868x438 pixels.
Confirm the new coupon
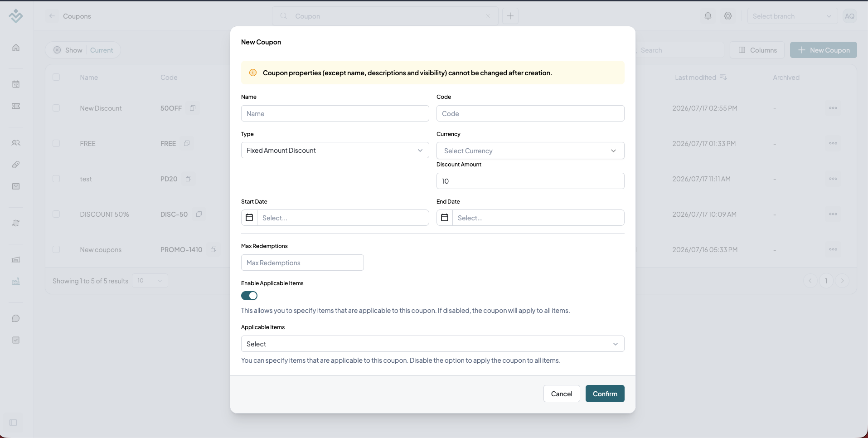tap(605, 394)
